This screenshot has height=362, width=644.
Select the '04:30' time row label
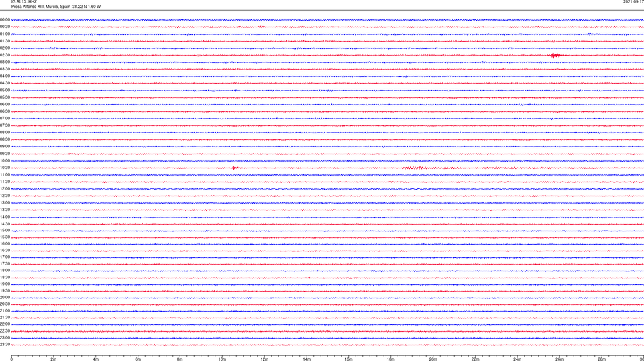tap(5, 83)
